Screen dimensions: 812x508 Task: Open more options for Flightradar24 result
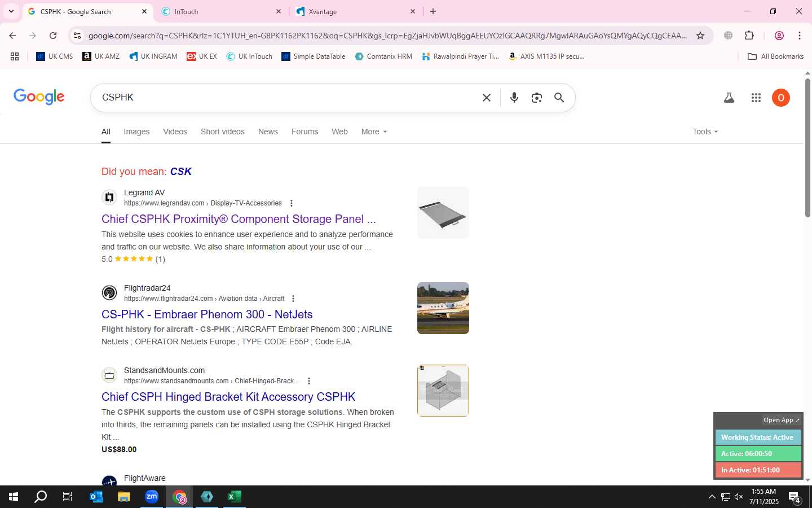(293, 299)
